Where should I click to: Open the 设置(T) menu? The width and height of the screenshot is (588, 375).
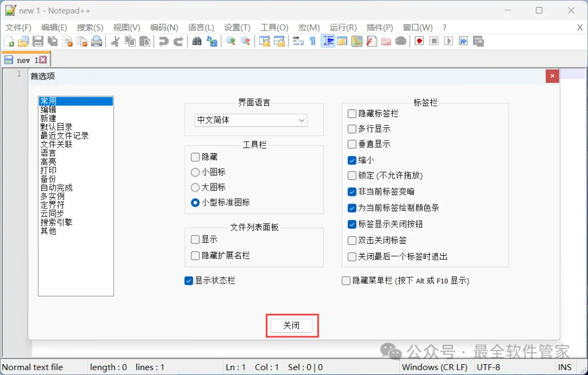pyautogui.click(x=237, y=27)
